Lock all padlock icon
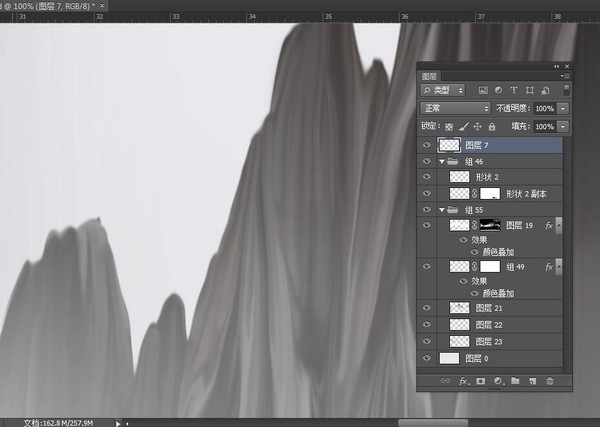Screen dimensions: 600x427 point(492,126)
